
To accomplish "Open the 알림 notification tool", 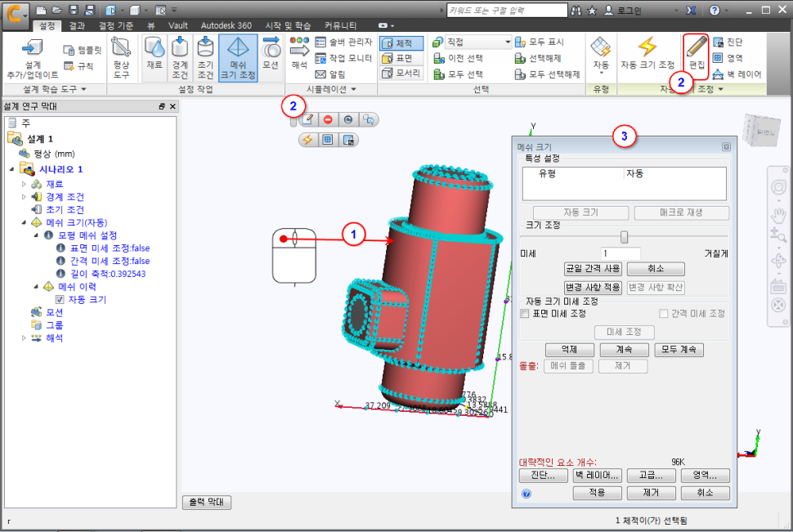I will [330, 74].
